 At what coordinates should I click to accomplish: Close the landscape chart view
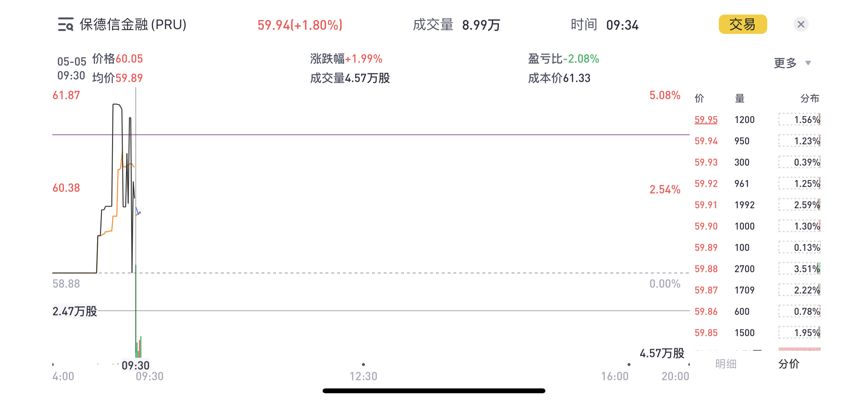point(801,25)
